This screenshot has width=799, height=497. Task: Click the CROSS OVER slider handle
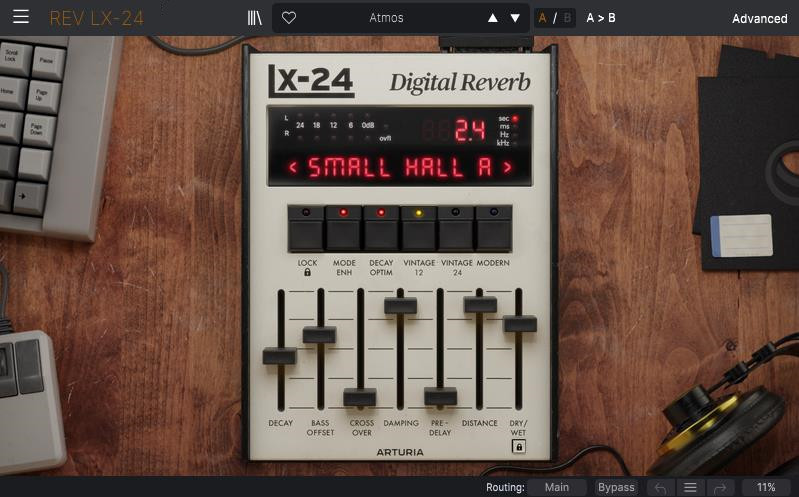[x=360, y=397]
